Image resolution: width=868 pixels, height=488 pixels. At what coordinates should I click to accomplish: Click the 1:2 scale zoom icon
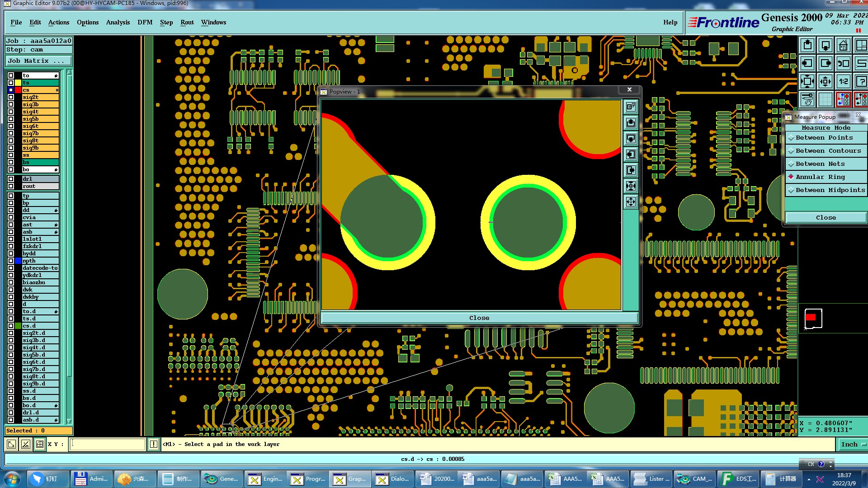pyautogui.click(x=843, y=81)
